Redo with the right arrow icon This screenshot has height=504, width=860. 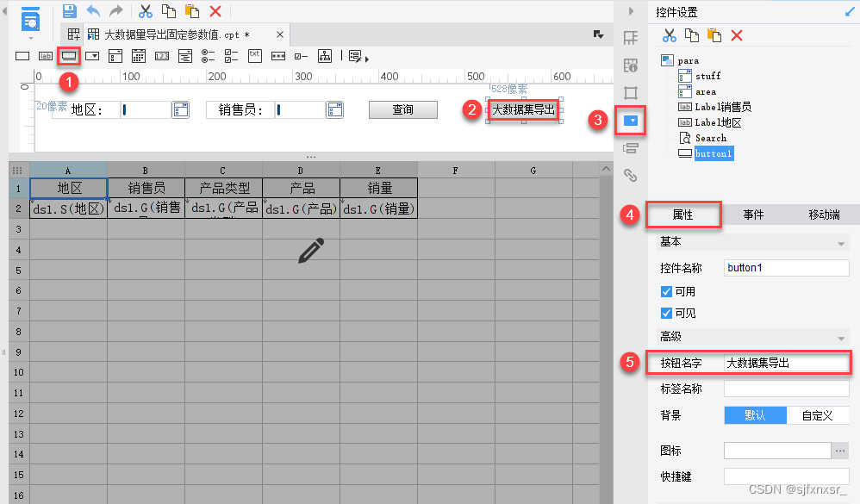(x=116, y=10)
